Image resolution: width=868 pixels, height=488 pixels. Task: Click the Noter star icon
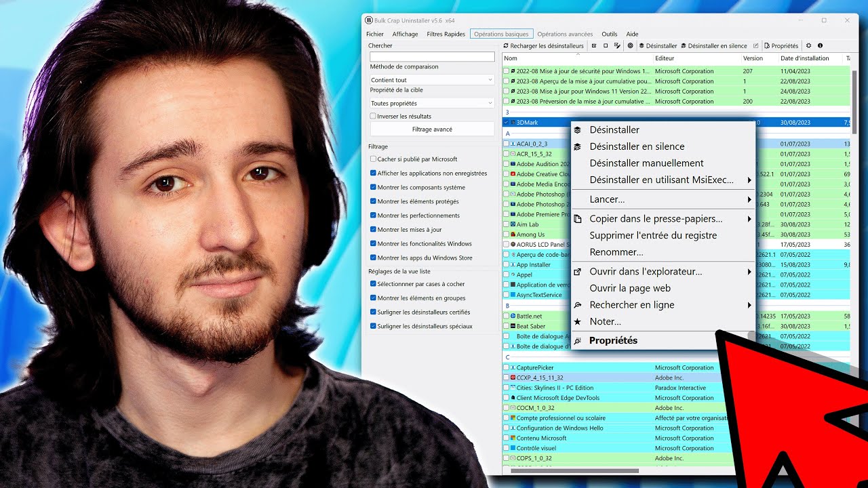click(x=578, y=322)
